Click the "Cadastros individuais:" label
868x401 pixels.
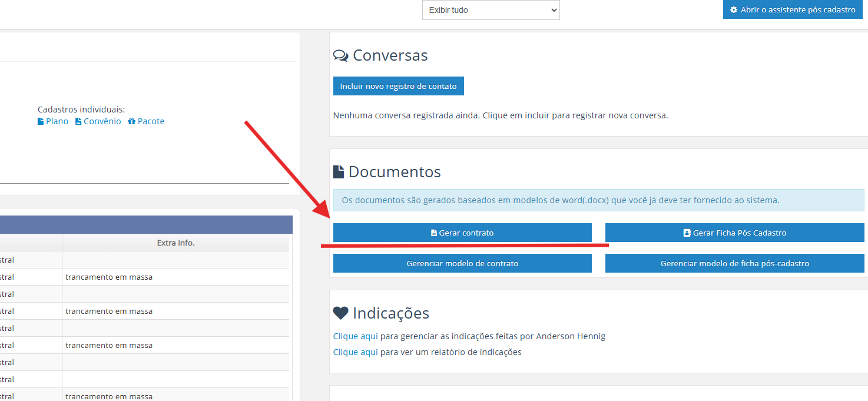81,110
